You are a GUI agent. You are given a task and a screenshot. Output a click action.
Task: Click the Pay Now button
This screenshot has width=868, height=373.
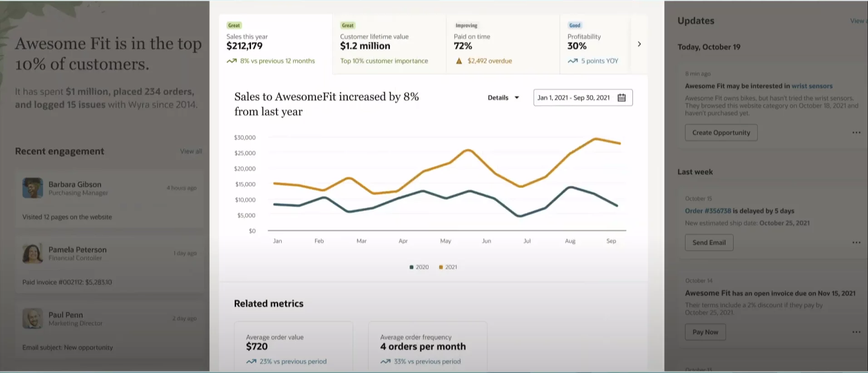click(705, 332)
